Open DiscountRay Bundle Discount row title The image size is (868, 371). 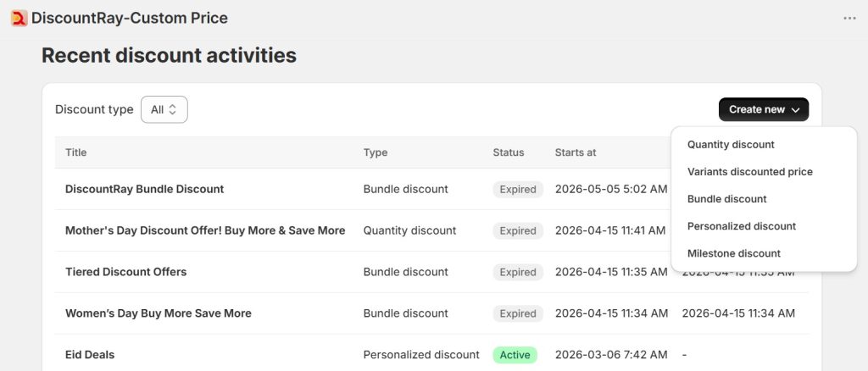click(144, 189)
